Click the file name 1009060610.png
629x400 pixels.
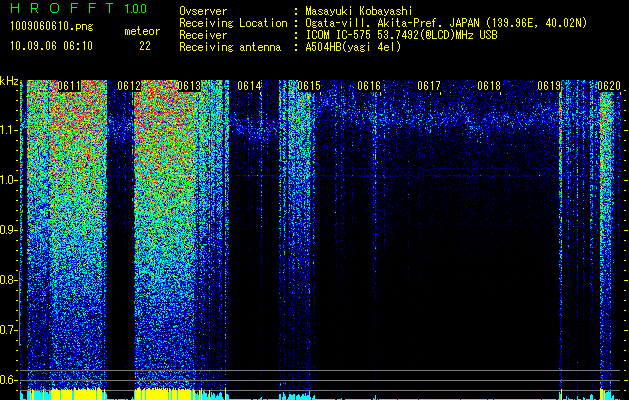pyautogui.click(x=51, y=27)
